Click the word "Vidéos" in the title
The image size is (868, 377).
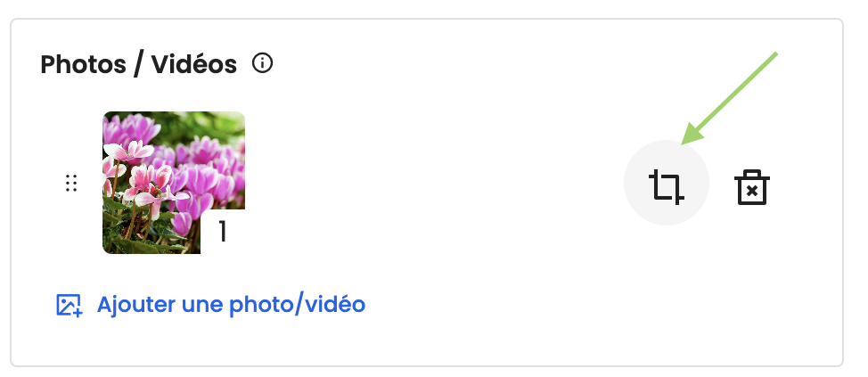(x=193, y=65)
